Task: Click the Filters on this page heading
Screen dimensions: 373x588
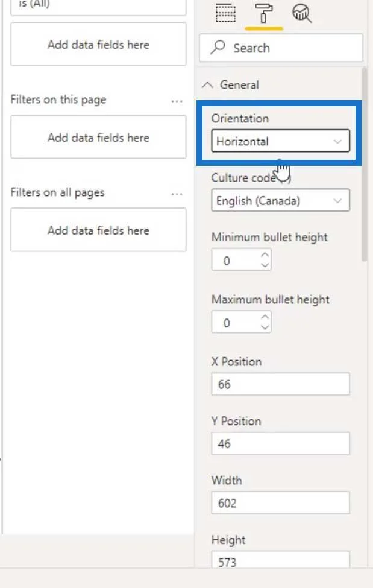Action: (58, 100)
